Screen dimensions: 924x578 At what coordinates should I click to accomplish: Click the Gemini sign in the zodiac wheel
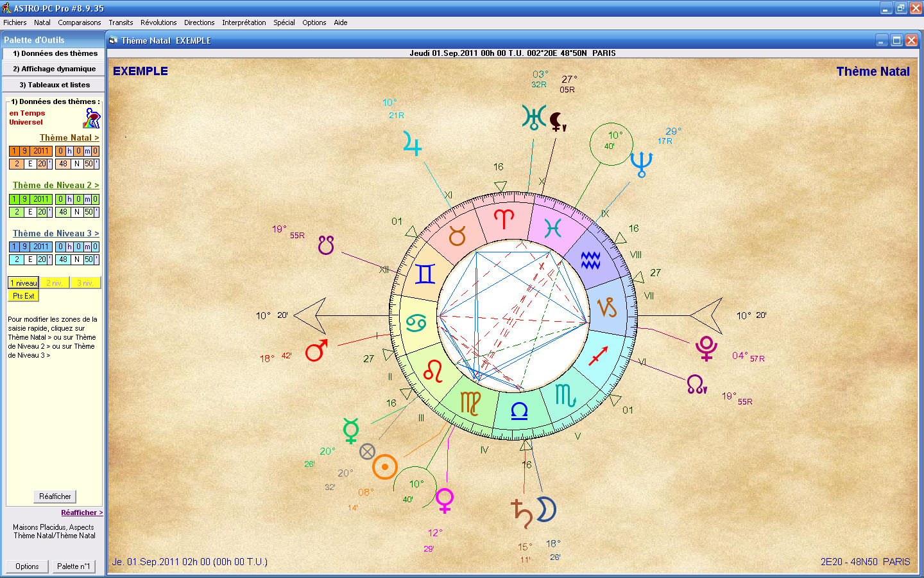coord(425,274)
